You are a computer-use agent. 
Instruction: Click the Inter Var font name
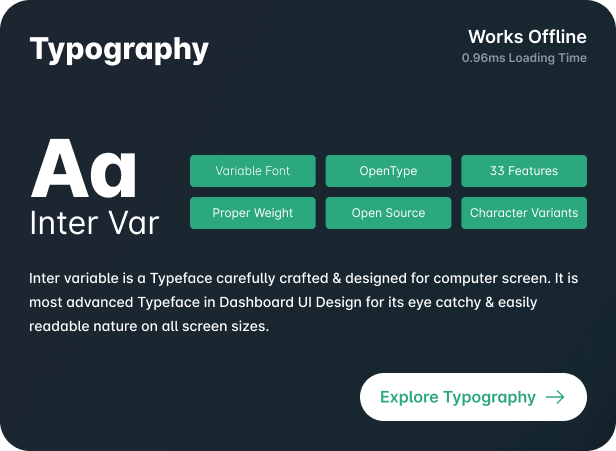point(94,223)
